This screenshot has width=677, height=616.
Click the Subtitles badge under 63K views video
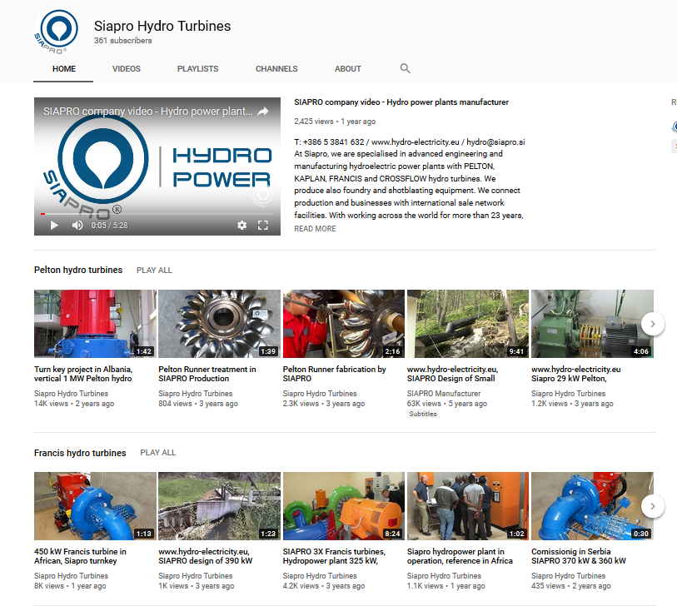click(423, 414)
